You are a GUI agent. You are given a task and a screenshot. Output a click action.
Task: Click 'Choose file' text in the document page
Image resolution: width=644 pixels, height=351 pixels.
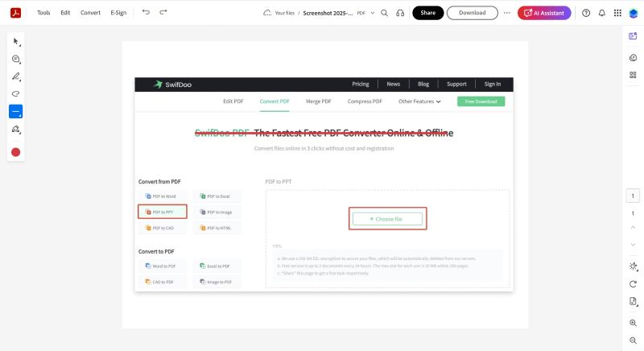[x=389, y=219]
